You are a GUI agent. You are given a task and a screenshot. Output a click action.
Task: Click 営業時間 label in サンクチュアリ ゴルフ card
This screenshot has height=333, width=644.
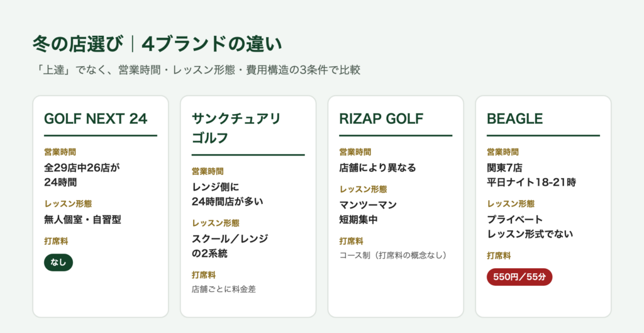coord(208,171)
